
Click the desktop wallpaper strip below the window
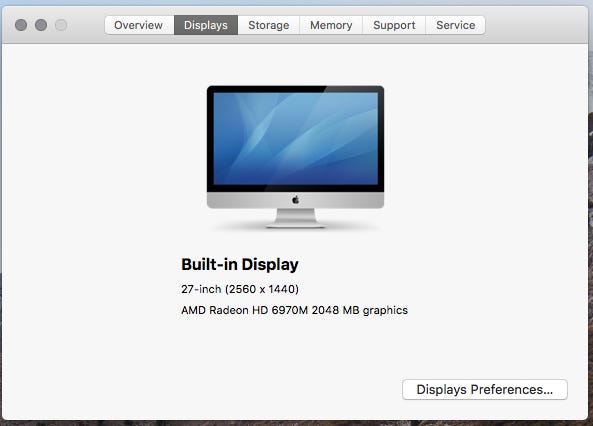tap(295, 423)
